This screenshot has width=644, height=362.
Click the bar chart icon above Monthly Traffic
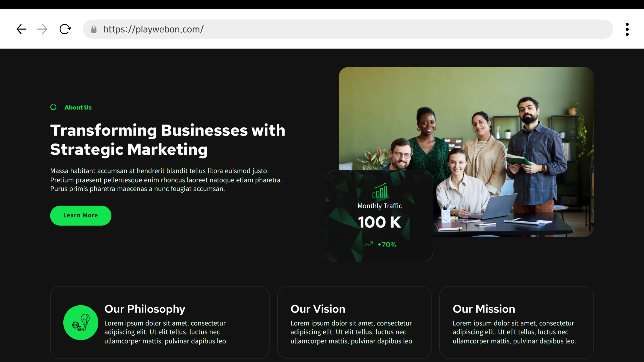tap(379, 191)
